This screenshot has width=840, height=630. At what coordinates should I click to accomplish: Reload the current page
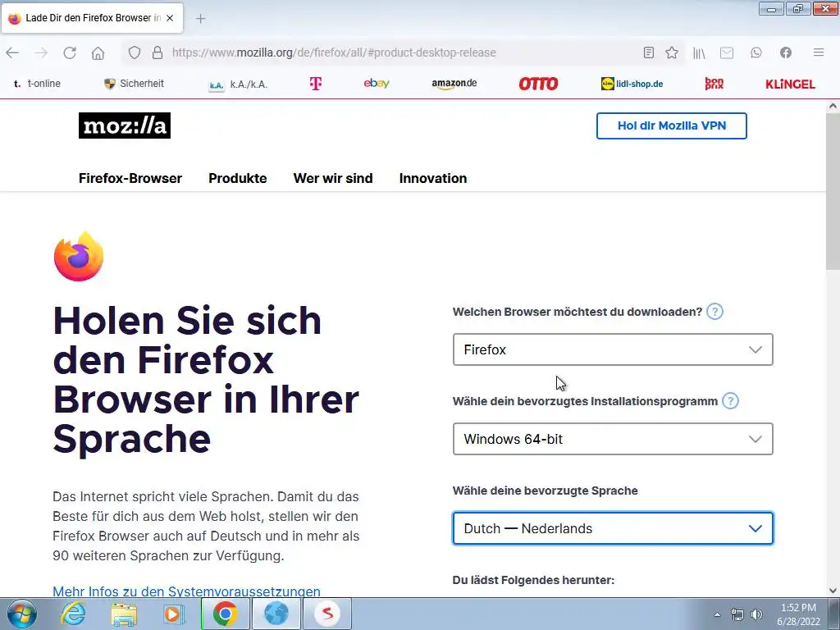point(70,52)
